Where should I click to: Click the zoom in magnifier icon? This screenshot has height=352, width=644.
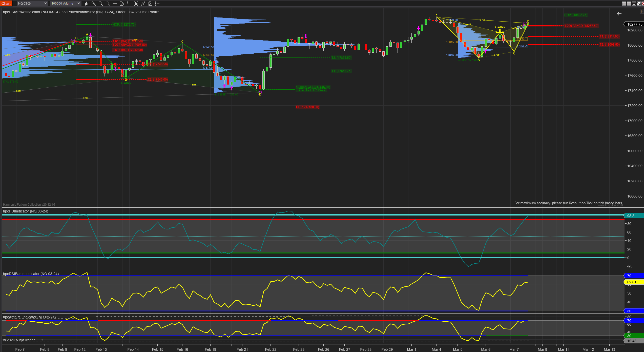(100, 4)
